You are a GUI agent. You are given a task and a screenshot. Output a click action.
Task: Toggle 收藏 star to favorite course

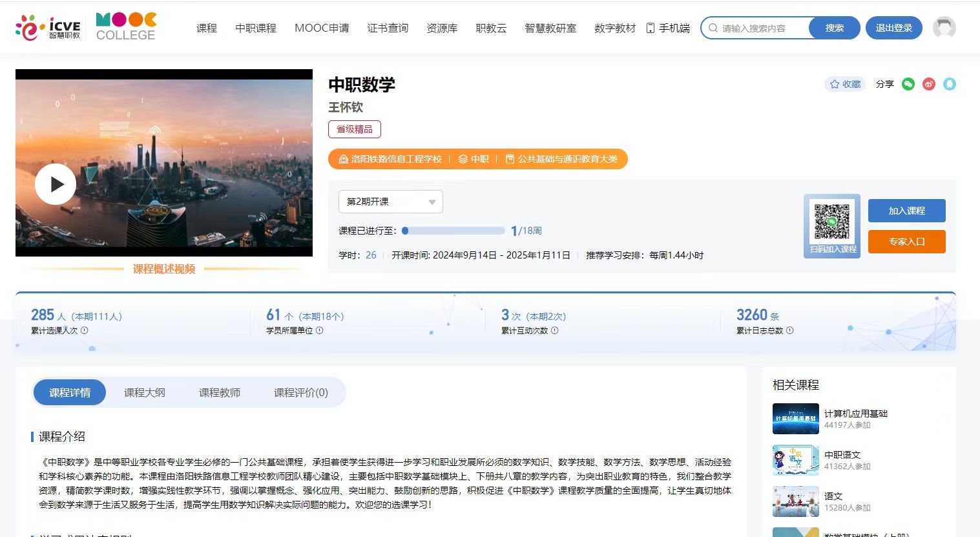(x=845, y=84)
